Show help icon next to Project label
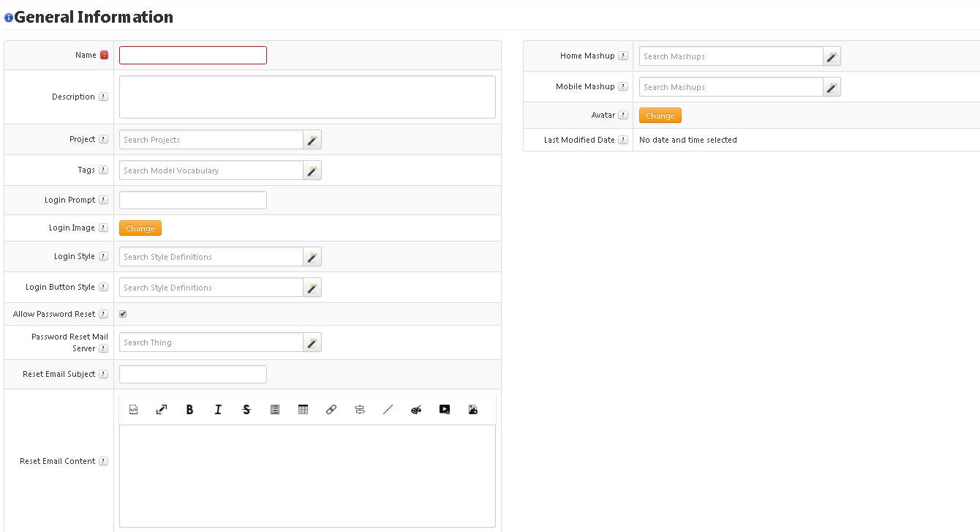Screen dimensions: 980x532 [x=104, y=139]
